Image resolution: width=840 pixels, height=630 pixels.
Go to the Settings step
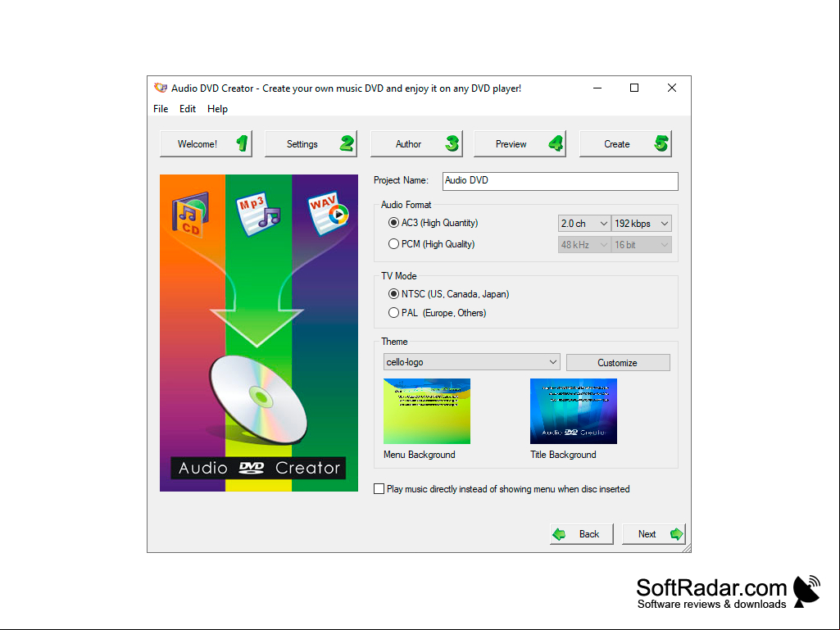point(311,143)
